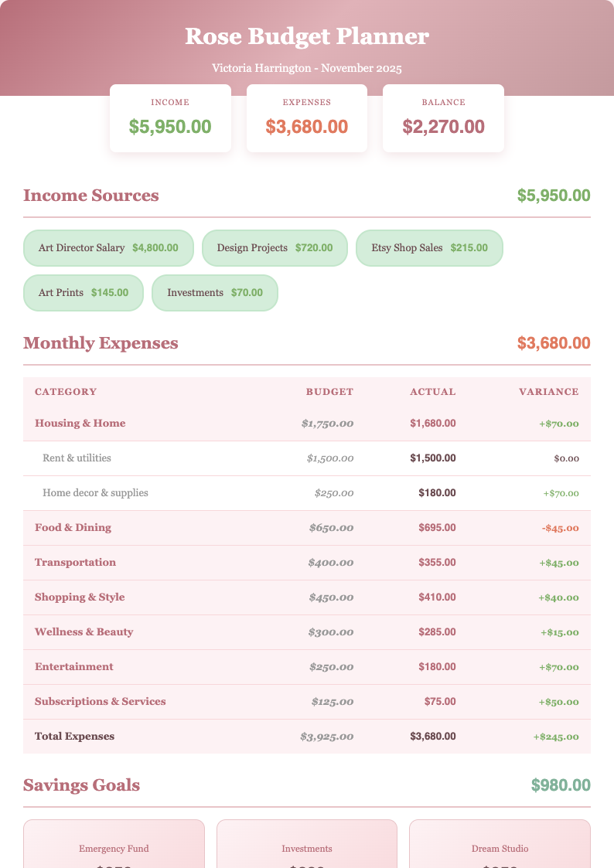This screenshot has width=614, height=868.
Task: Click the Transportation variance +$45.00
Action: coord(559,563)
